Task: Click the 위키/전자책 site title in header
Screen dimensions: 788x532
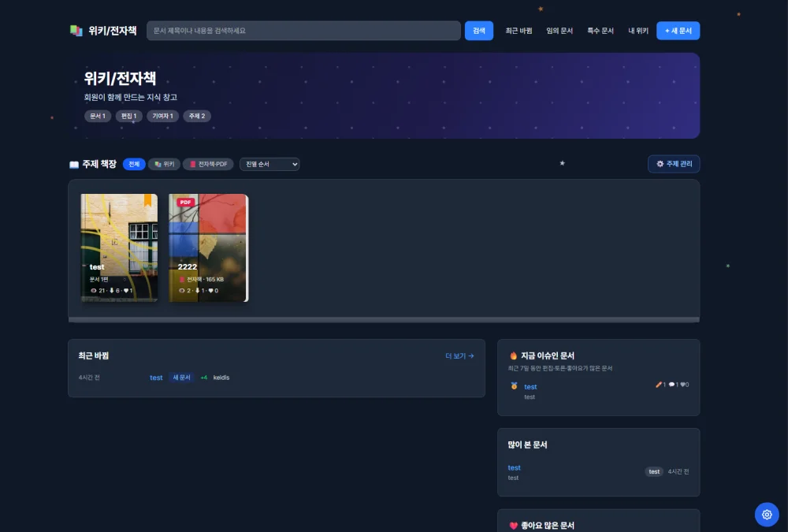Action: coord(113,31)
